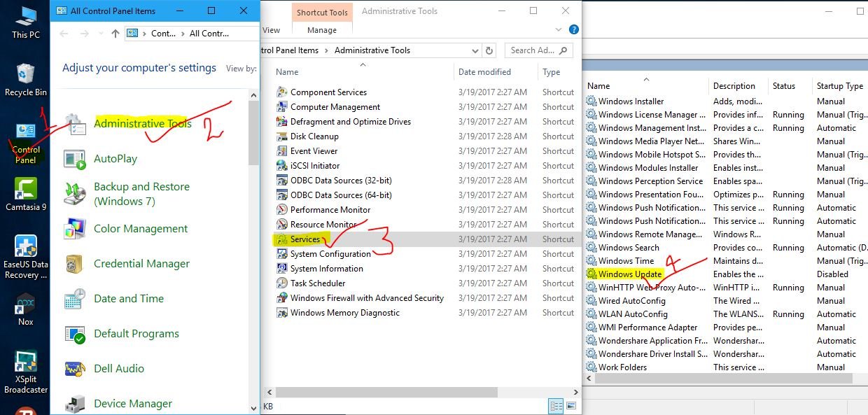Viewport: 868px width, 415px height.
Task: Select the Computer Management shortcut icon
Action: [281, 106]
